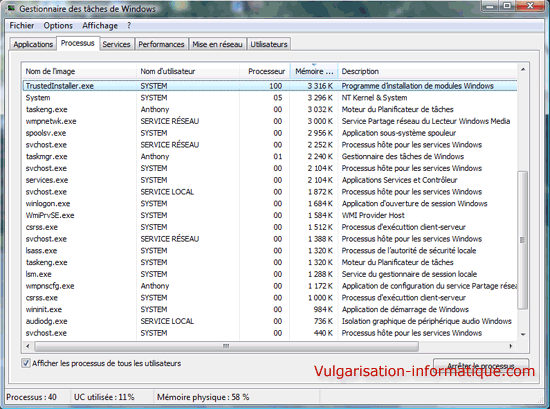Select the lsass.exe process
This screenshot has height=409, width=550.
coord(41,251)
